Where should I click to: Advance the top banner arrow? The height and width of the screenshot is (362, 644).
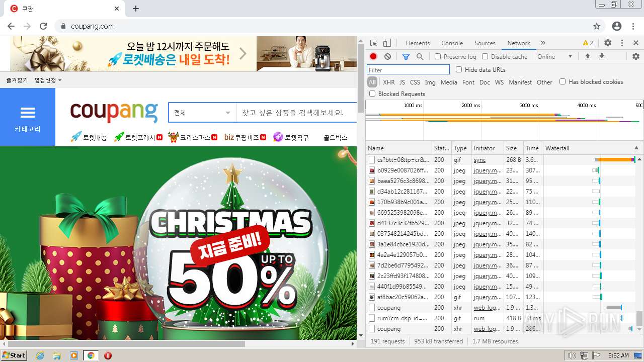tap(243, 53)
